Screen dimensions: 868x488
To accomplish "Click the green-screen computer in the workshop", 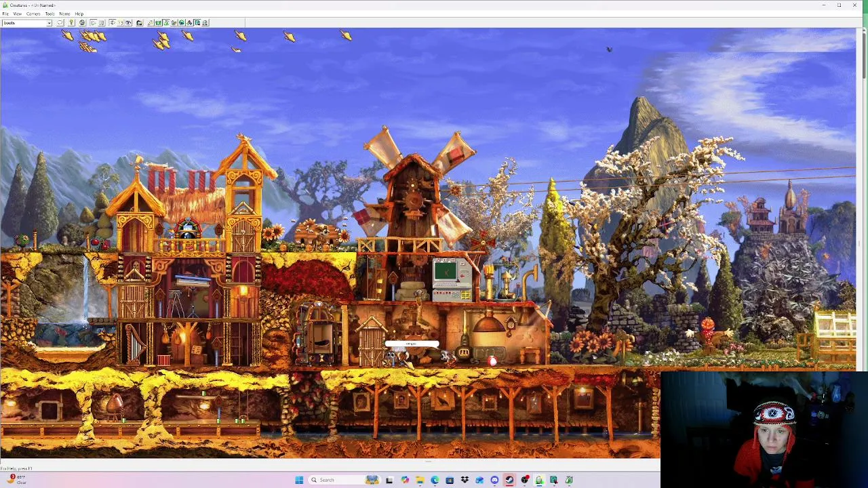I will pyautogui.click(x=452, y=279).
